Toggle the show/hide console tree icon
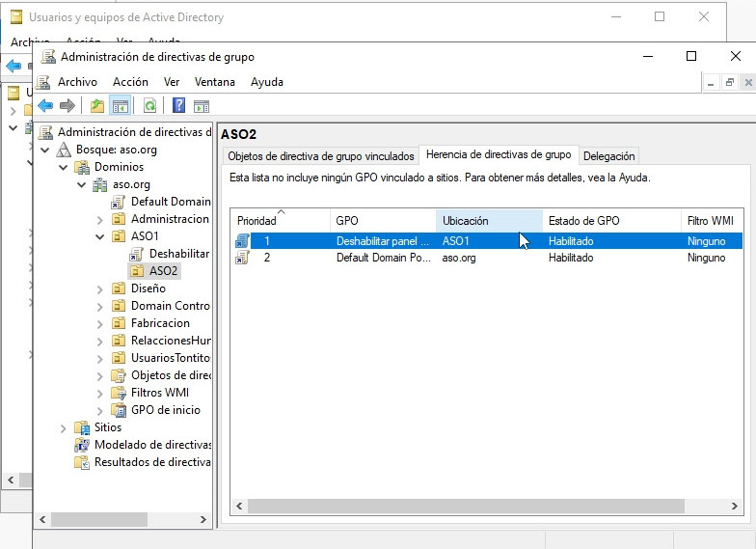 click(121, 106)
